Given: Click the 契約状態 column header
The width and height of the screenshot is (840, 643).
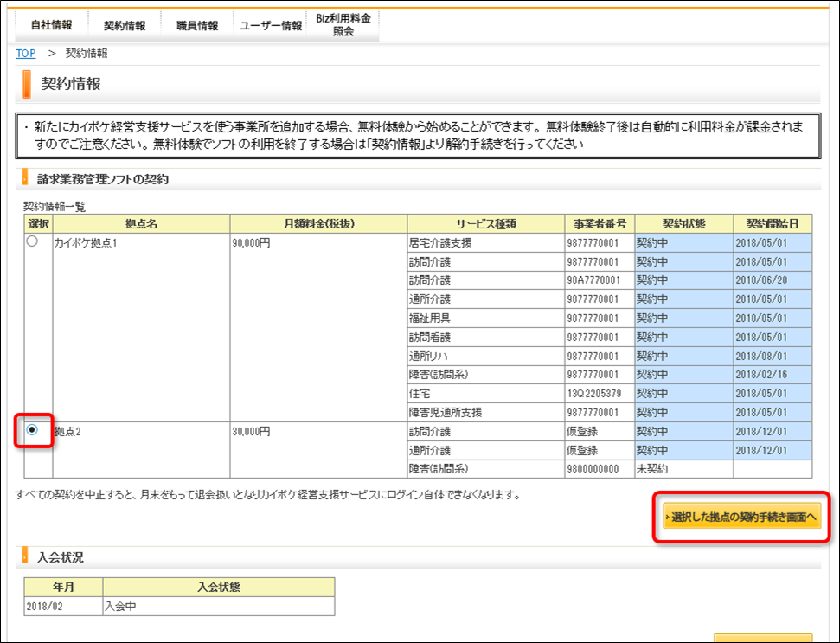Looking at the screenshot, I should pos(684,224).
